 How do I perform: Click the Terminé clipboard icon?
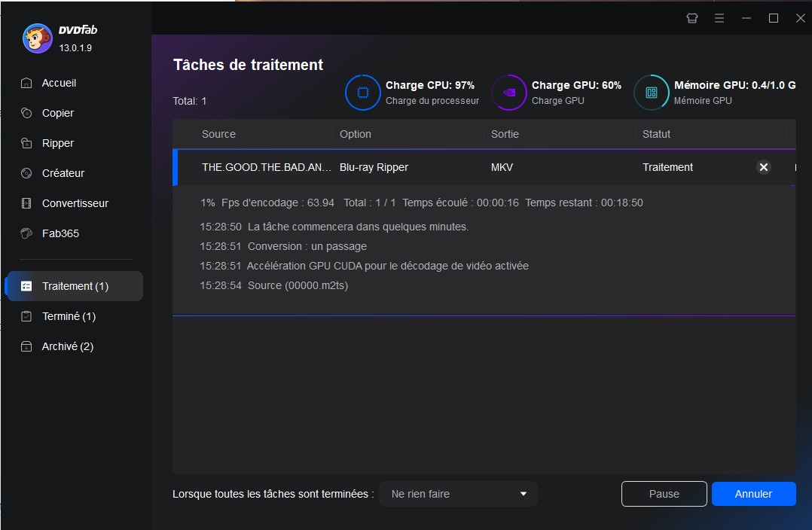point(26,316)
